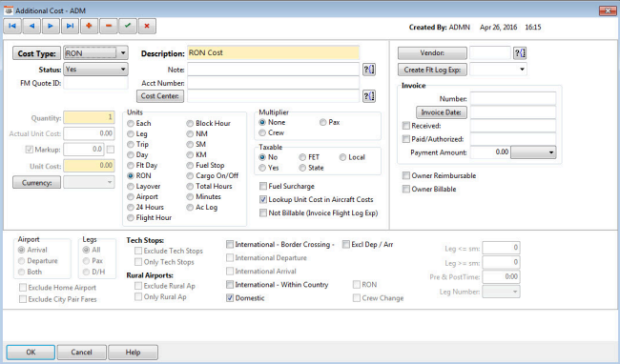620x364 pixels.
Task: Check International - Border Crossing
Action: [230, 244]
